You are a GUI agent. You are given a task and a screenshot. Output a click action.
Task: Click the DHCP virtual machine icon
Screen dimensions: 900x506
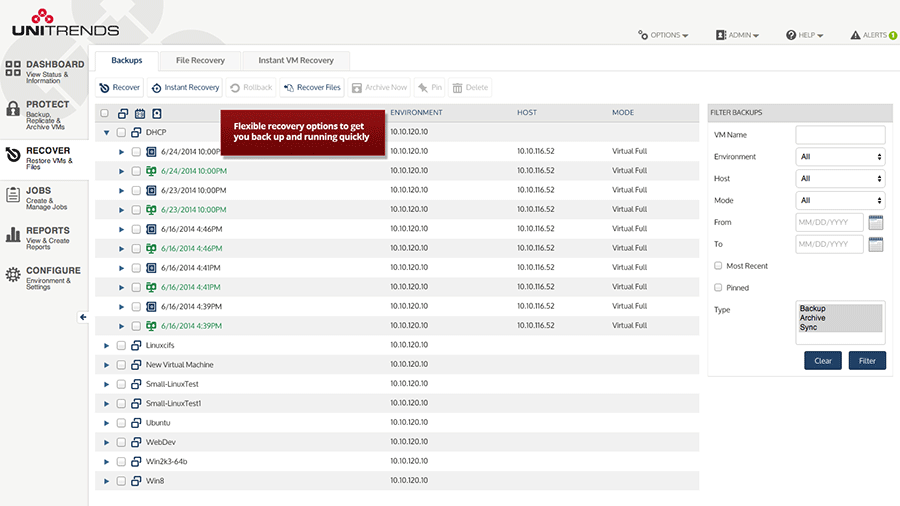click(136, 133)
